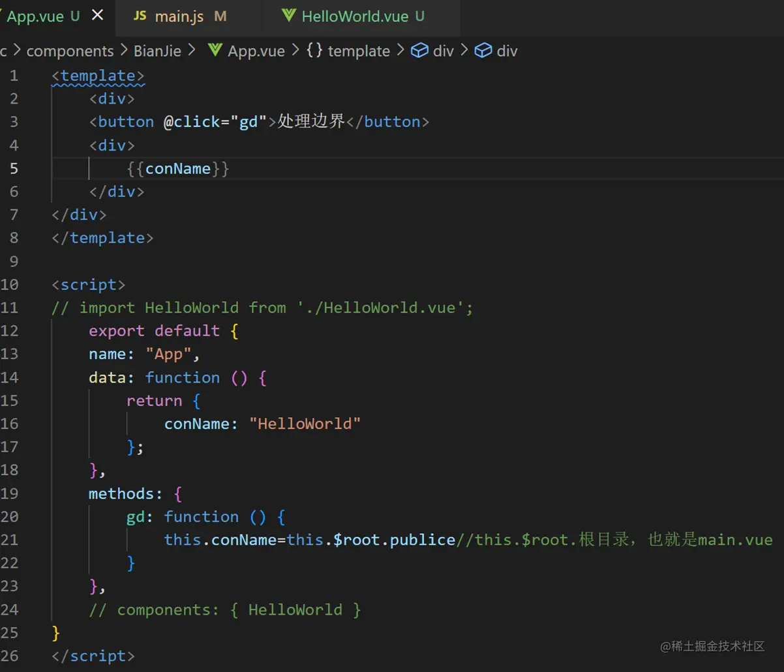
Task: Click first cube icon in breadcrumb
Action: click(420, 50)
